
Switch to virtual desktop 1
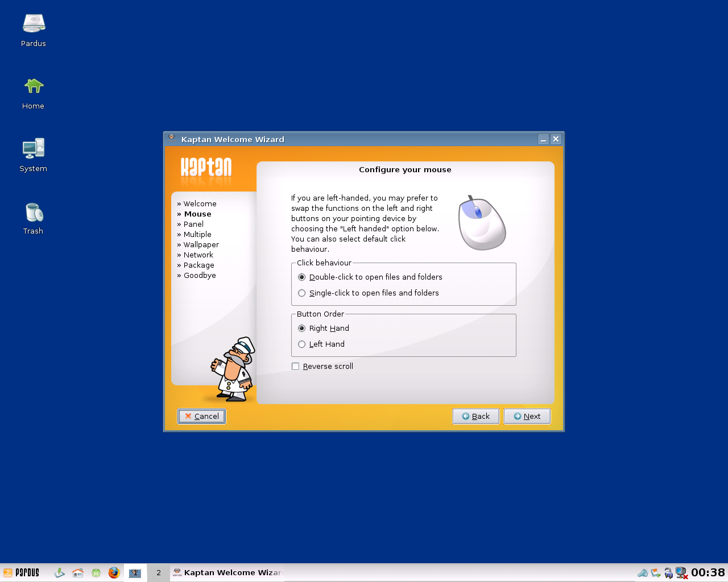tap(135, 572)
